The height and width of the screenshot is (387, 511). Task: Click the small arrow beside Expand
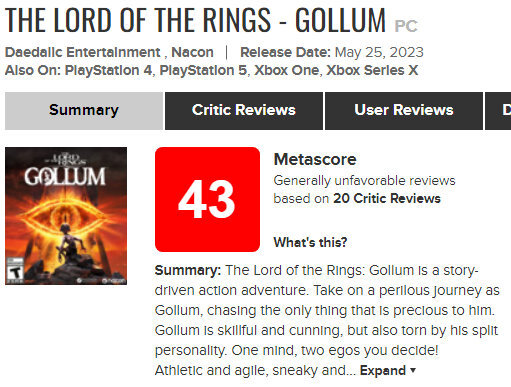tap(413, 370)
